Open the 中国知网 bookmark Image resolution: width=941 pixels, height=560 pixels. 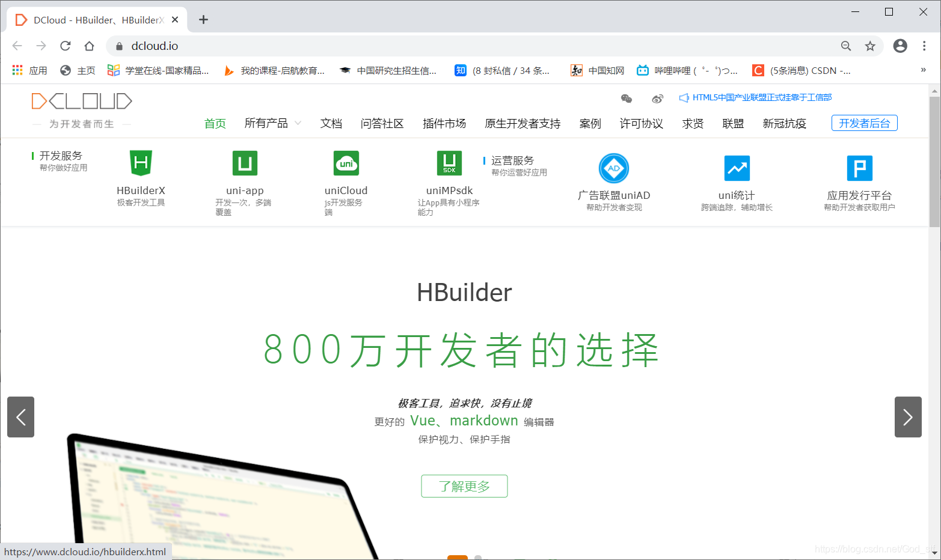[x=598, y=70]
